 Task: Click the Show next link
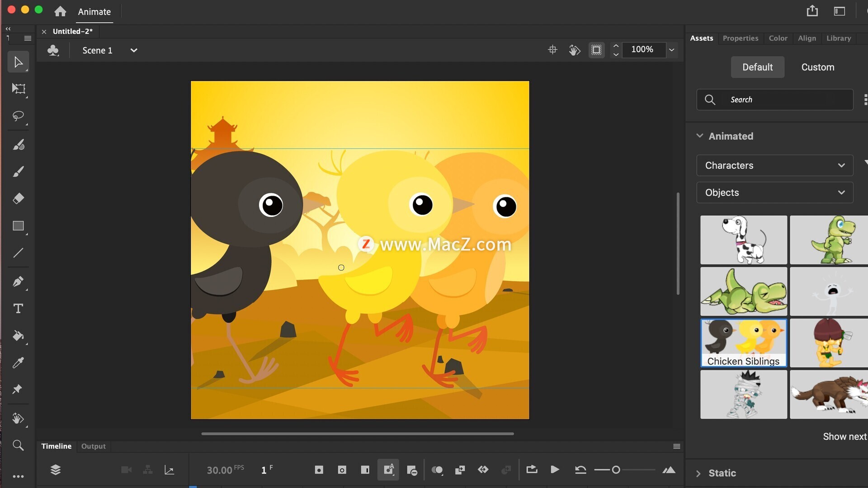[844, 436]
